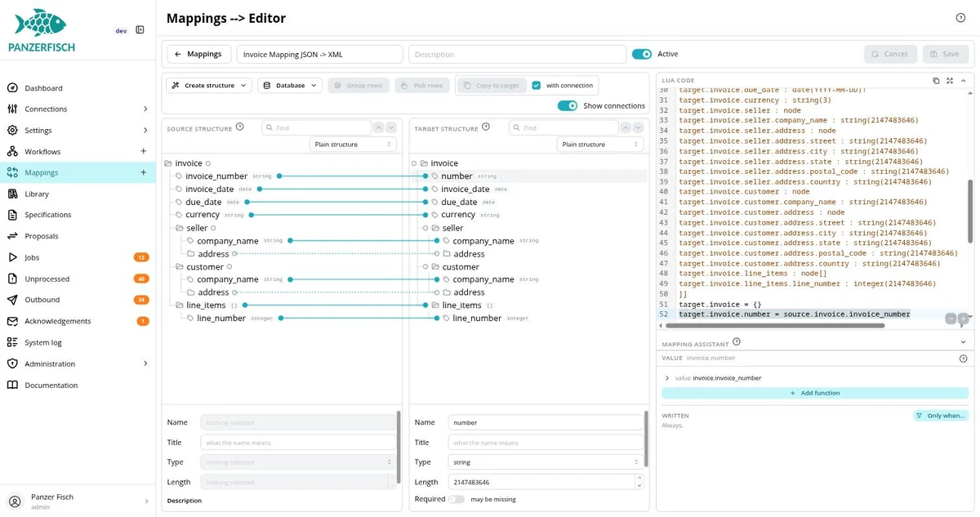Open the Dashboard page from sidebar
The image size is (980, 517).
click(x=43, y=88)
